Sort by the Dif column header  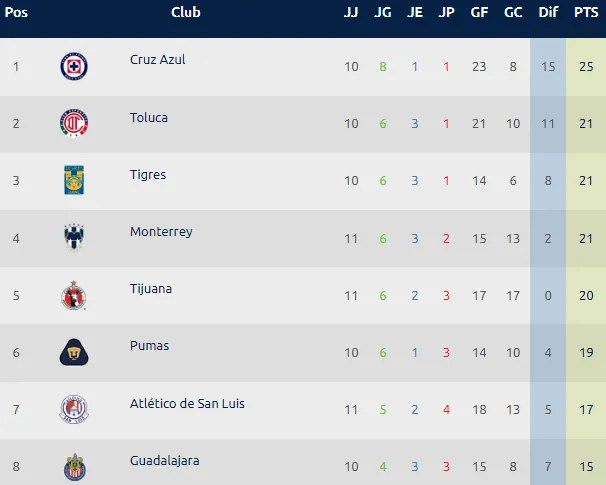tap(548, 12)
